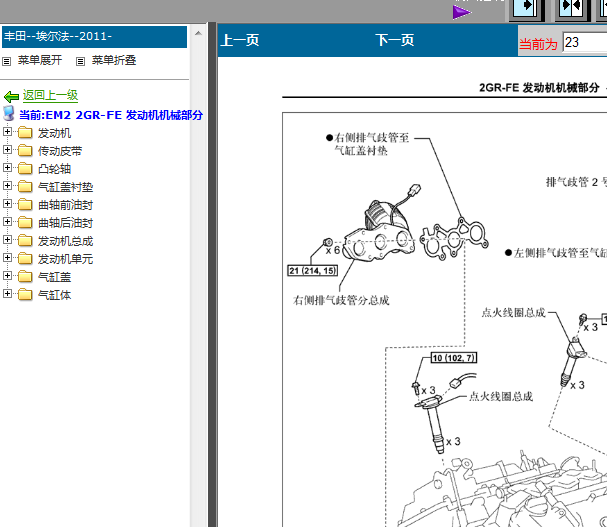Viewport: 607px width, 527px height.
Task: Click the 丰田--埃尔法--2011- header
Action: 94,37
